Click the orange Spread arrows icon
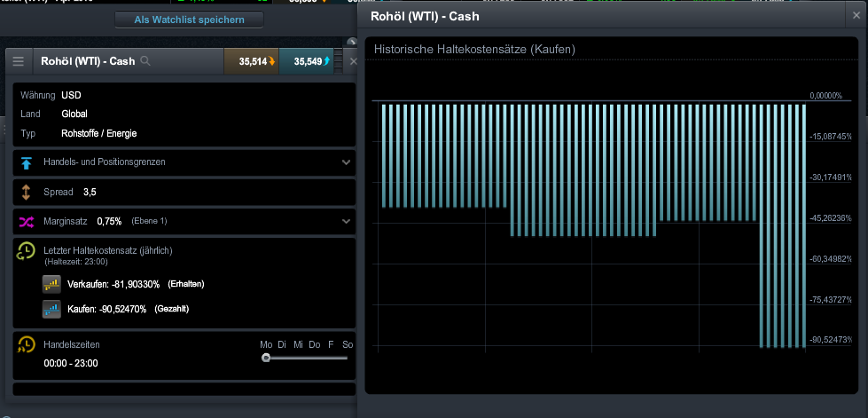 [x=27, y=192]
